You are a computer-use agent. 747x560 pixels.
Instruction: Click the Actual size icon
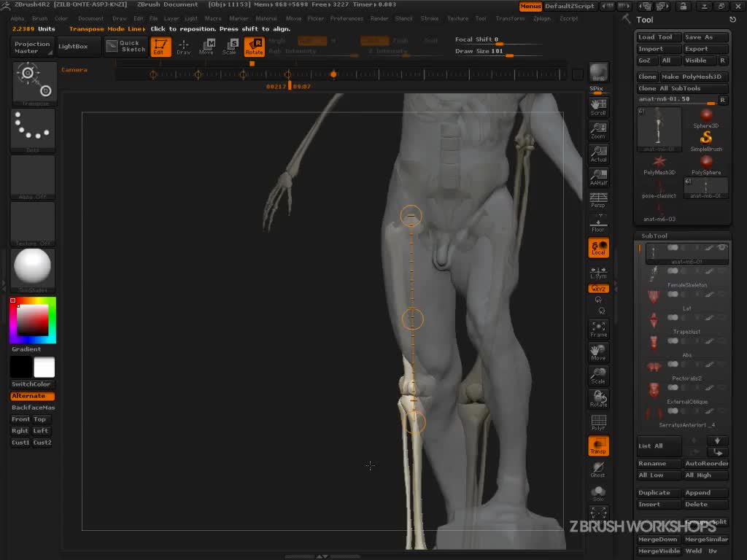coord(598,155)
